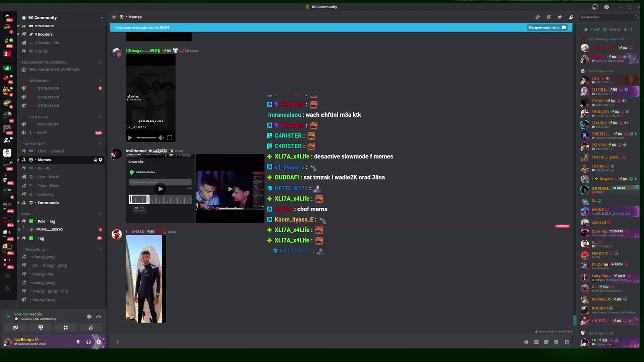644x362 pixels.
Task: Add channel to STREAMING category
Action: coord(100,81)
